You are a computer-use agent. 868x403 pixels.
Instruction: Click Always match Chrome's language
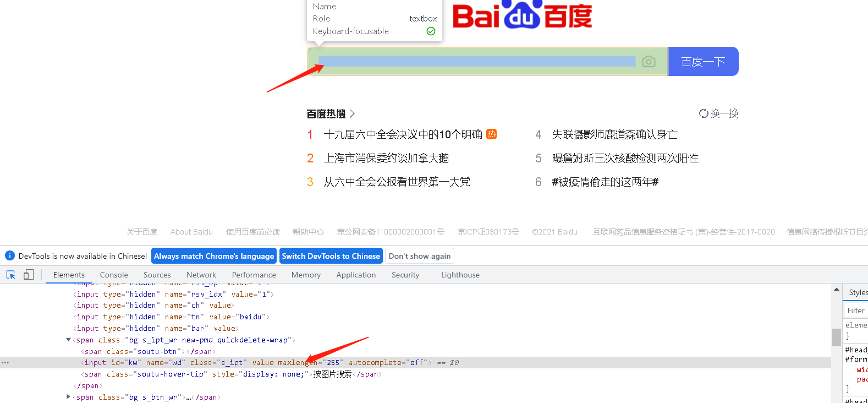pos(214,256)
